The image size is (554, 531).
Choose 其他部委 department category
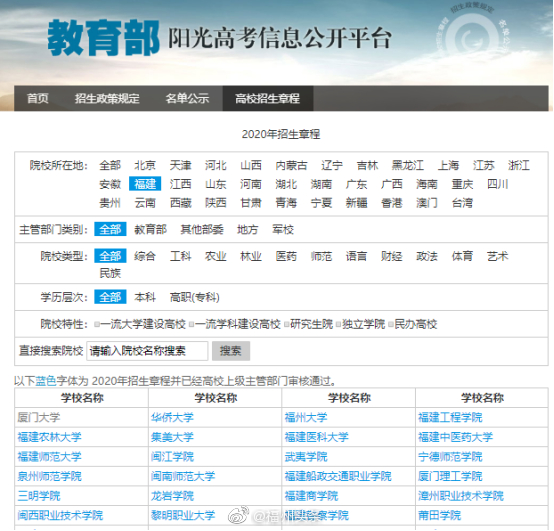tap(202, 230)
